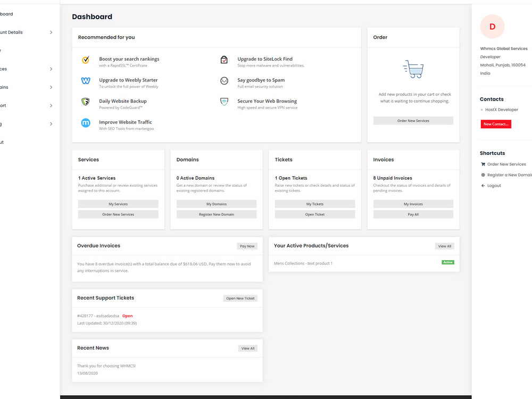The width and height of the screenshot is (532, 399).
Task: Click globe icon beside Register a New Domain
Action: pos(483,175)
